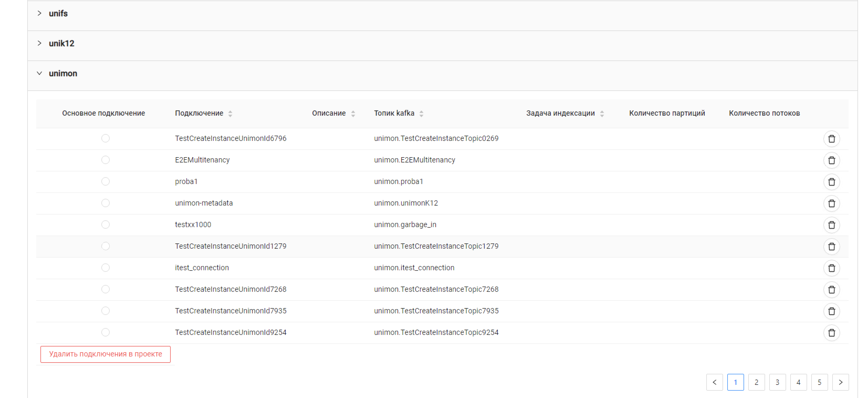Delete itest_connection using its trash icon
The height and width of the screenshot is (398, 868).
pyautogui.click(x=831, y=268)
